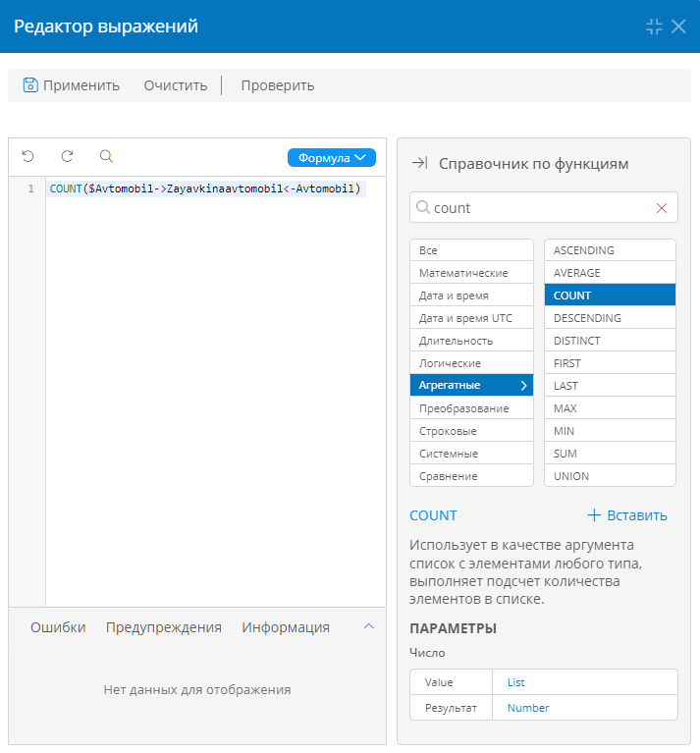Click the plus icon by Вставить
The height and width of the screenshot is (753, 700).
(x=594, y=514)
